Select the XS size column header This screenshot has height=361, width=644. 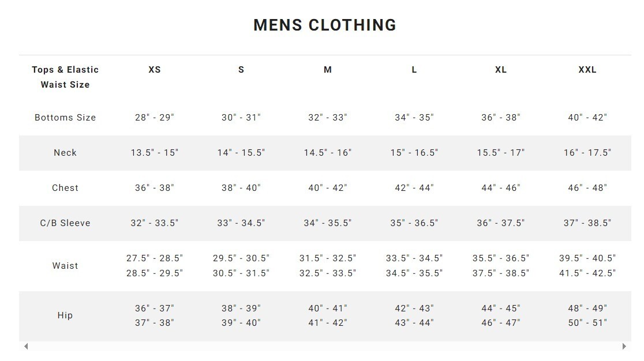tap(155, 70)
